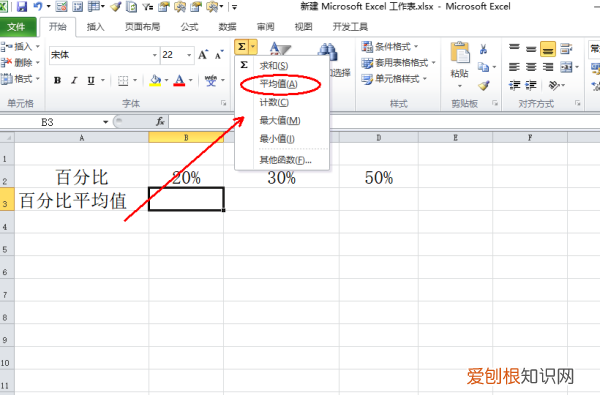Click the formula bar input field
Screen dimensions: 600x395
coord(384,122)
